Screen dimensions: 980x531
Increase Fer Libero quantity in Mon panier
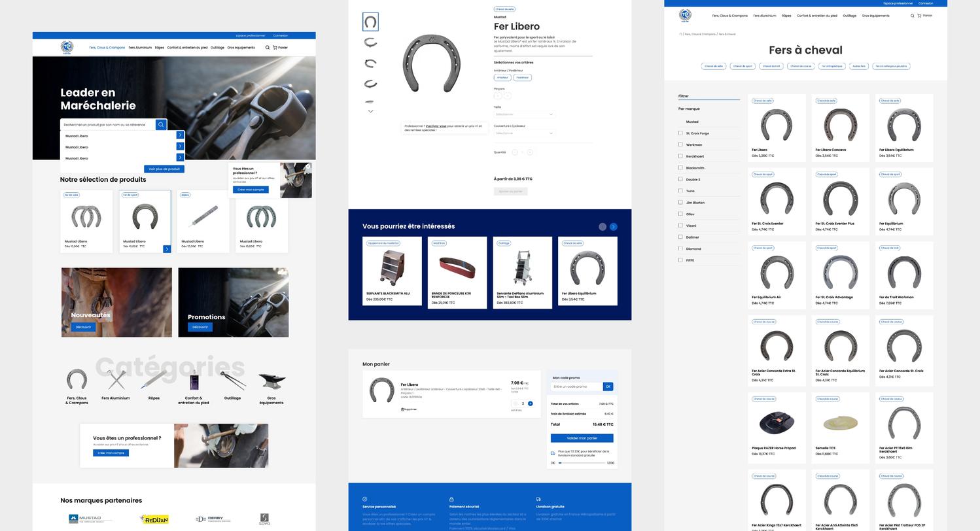[x=530, y=403]
